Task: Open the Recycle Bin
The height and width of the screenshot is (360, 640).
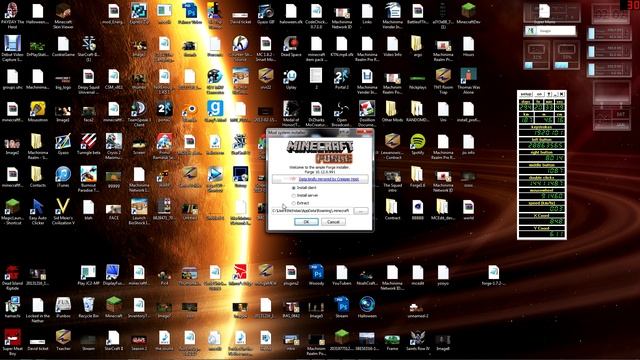Action: (88, 307)
